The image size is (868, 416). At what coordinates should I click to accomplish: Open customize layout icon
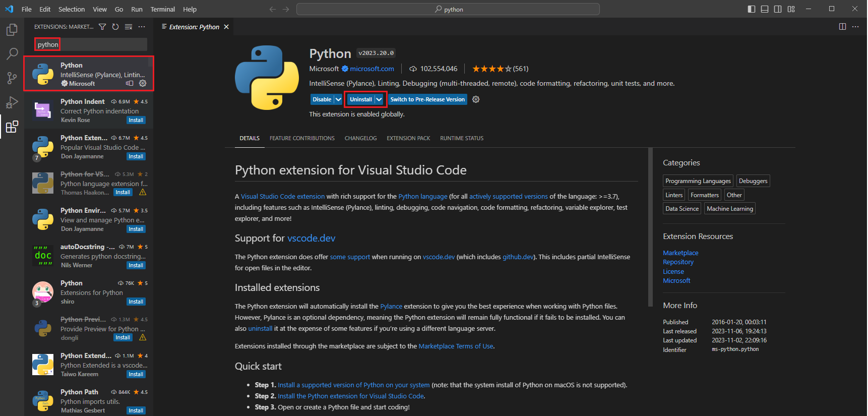(x=791, y=9)
